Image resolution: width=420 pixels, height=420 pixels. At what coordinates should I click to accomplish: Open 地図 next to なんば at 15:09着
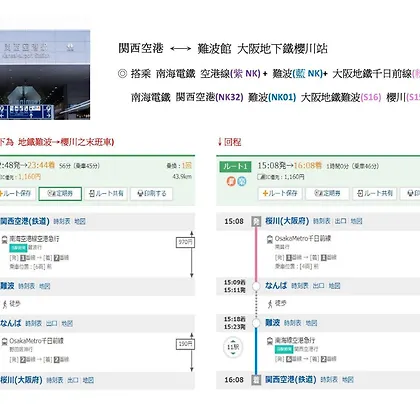point(334,286)
